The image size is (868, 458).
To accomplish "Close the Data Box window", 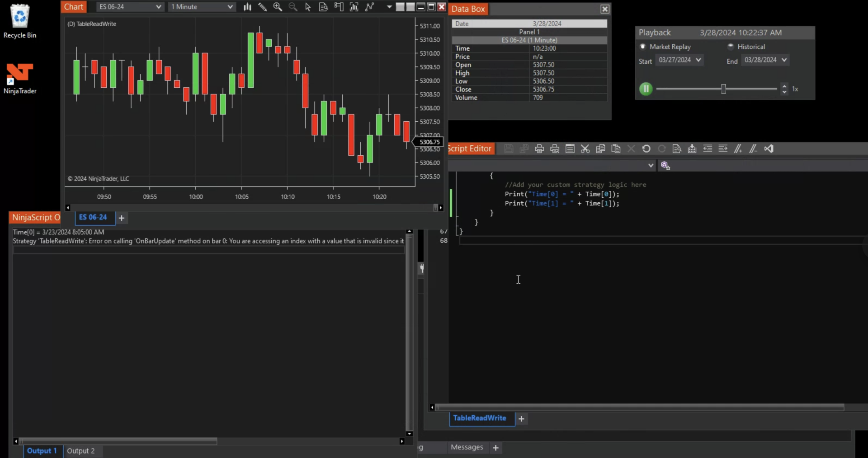I will pyautogui.click(x=605, y=9).
